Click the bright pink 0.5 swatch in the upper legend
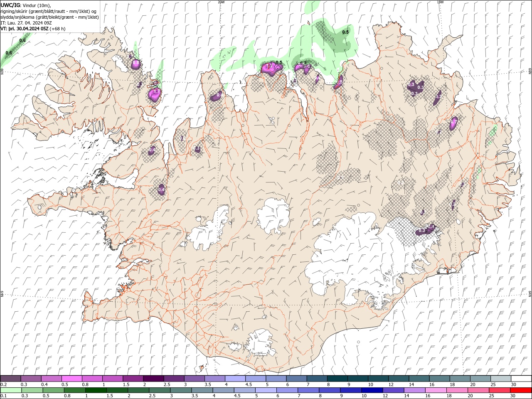 (x=71, y=379)
